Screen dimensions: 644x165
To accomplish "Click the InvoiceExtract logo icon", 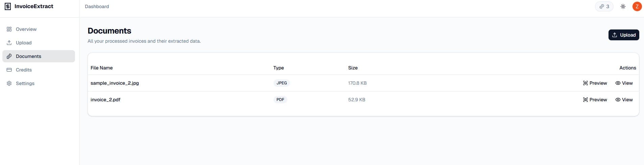I will click(x=8, y=6).
